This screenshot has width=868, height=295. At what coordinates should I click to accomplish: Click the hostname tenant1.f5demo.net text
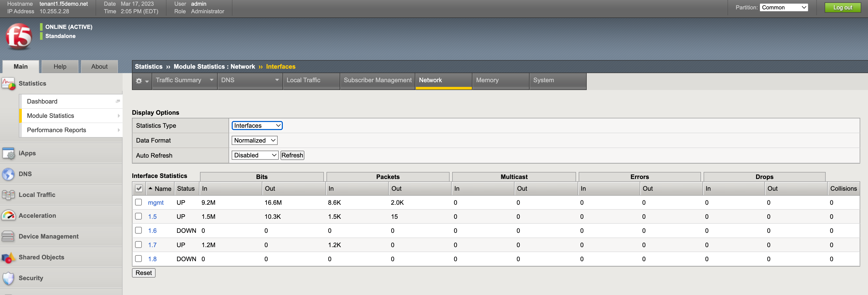pos(63,4)
